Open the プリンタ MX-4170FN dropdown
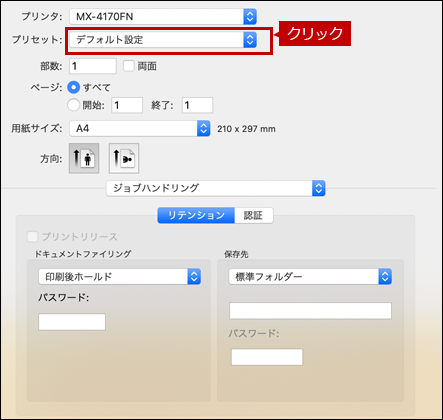This screenshot has height=420, width=443. coord(163,17)
